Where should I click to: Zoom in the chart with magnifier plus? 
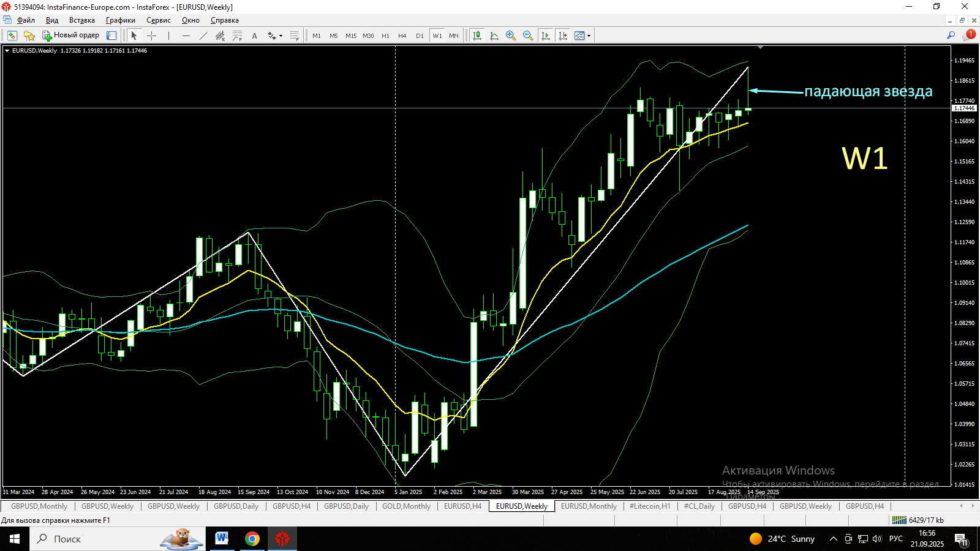511,36
